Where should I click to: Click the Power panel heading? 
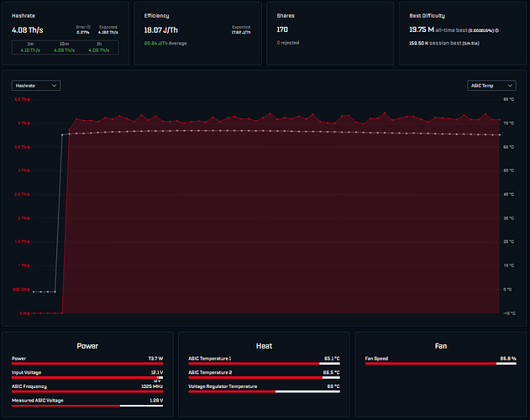coord(87,346)
